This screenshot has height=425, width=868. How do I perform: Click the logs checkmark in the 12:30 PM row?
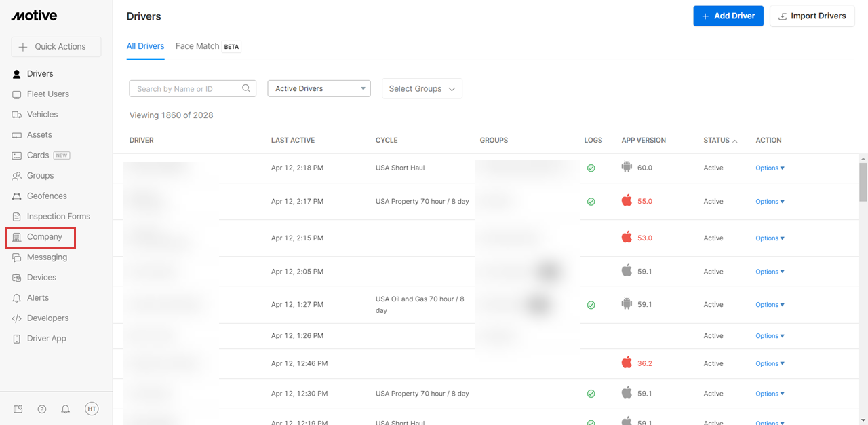pyautogui.click(x=591, y=394)
